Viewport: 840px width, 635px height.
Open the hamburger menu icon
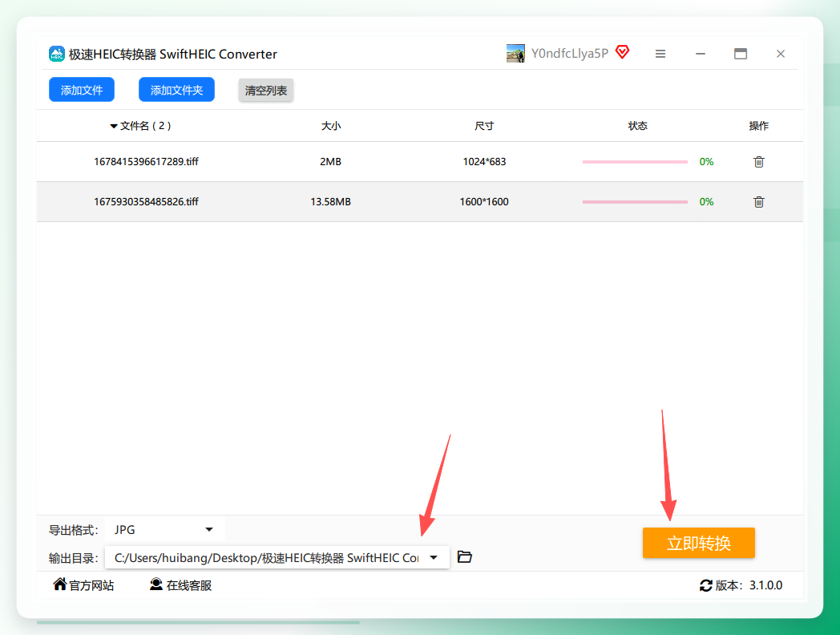(x=660, y=54)
